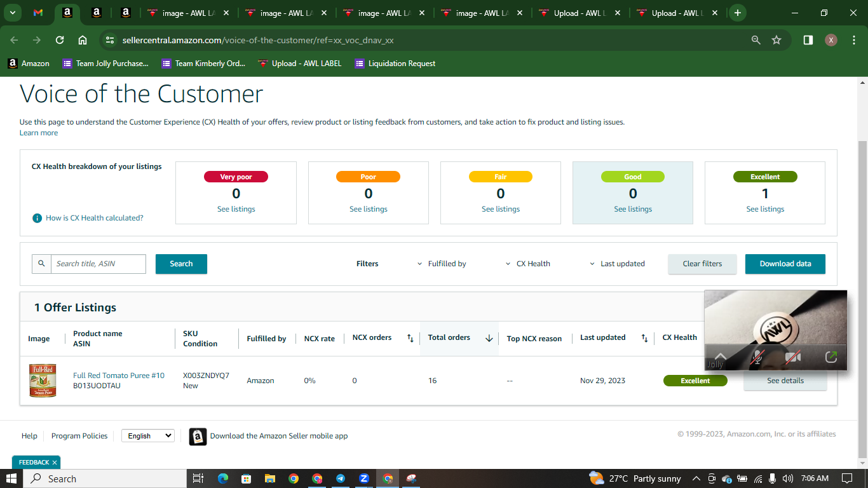
Task: See listings under the Excellent card
Action: pyautogui.click(x=765, y=209)
